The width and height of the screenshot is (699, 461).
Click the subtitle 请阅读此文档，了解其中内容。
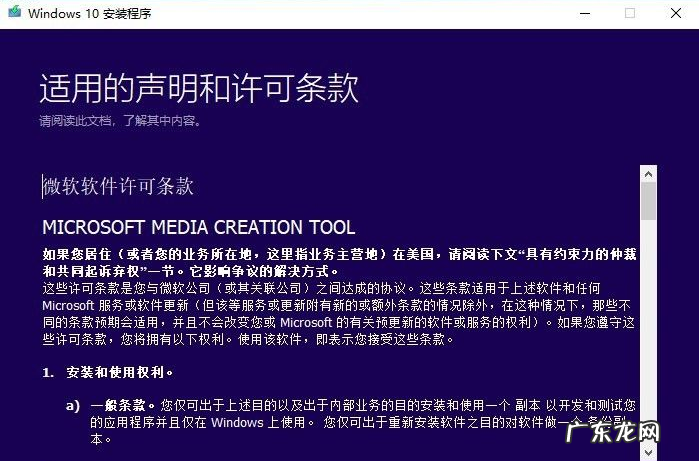(120, 120)
